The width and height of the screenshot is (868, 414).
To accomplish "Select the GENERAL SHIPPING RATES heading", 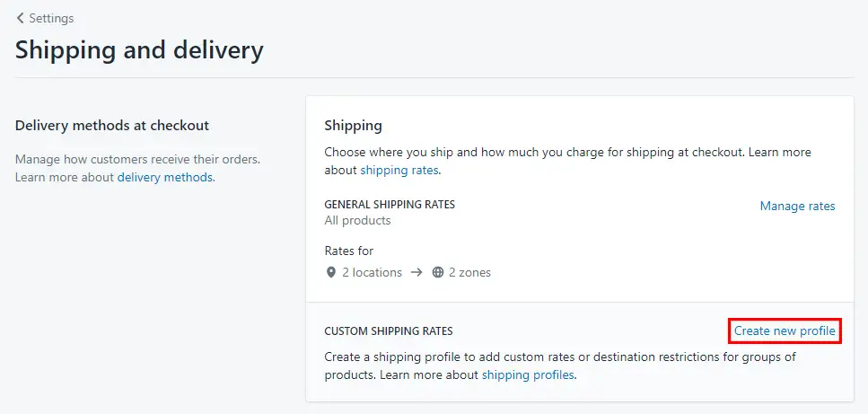I will (x=390, y=204).
